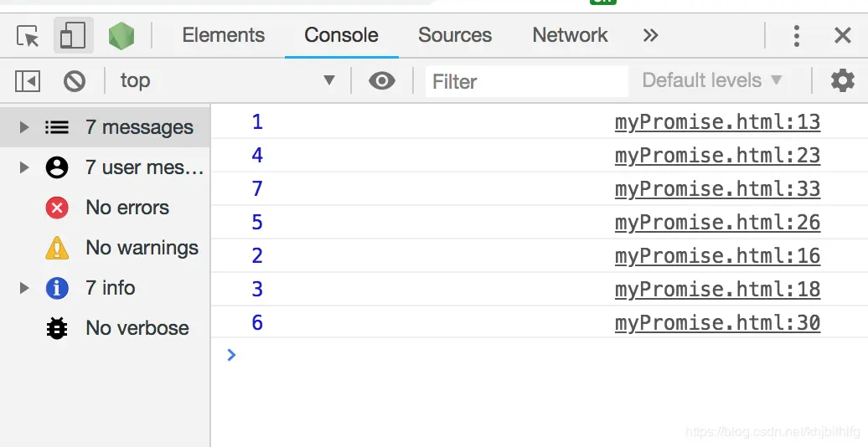Switch to the Network tab
Screen dimensions: 868x447
(571, 35)
